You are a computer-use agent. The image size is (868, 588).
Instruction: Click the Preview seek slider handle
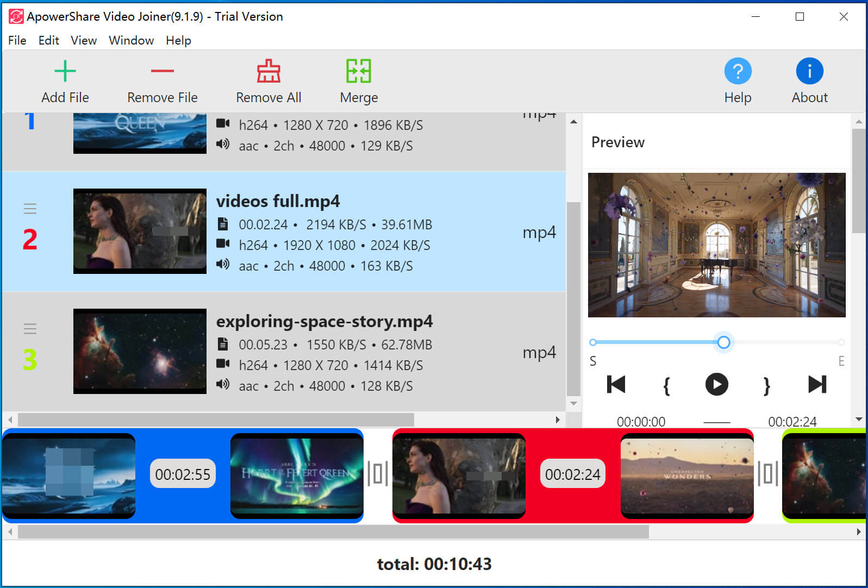pyautogui.click(x=723, y=342)
